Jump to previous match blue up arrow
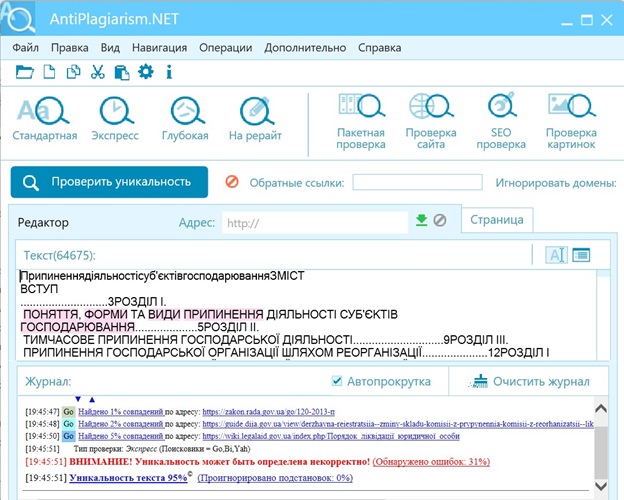The width and height of the screenshot is (624, 500). [x=92, y=399]
